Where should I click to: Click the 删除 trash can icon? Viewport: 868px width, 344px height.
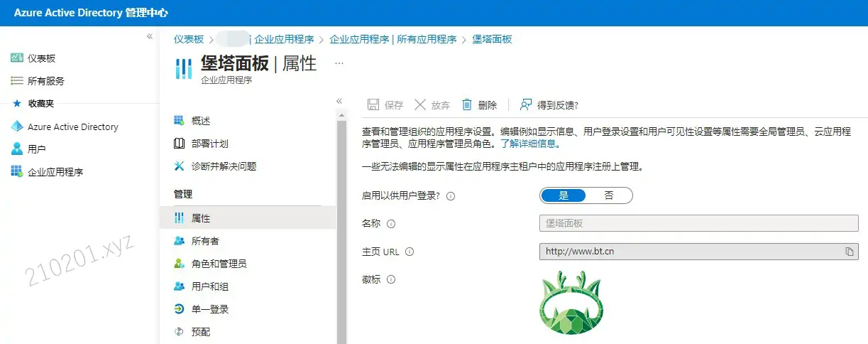(x=467, y=104)
